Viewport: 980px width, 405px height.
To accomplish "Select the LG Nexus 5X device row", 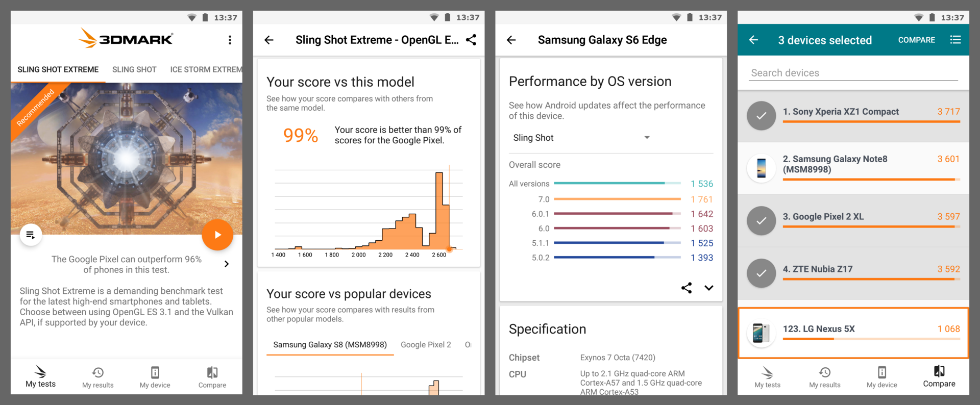I will 853,333.
